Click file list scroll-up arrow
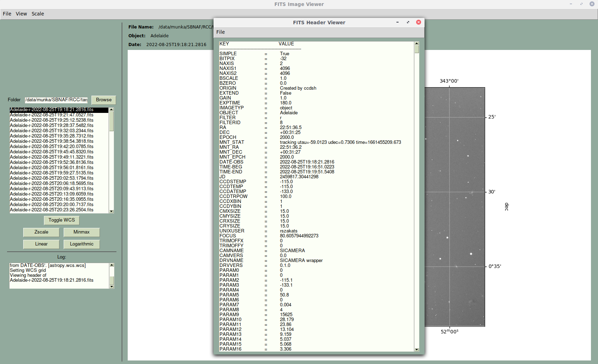This screenshot has height=364, width=598. 112,110
